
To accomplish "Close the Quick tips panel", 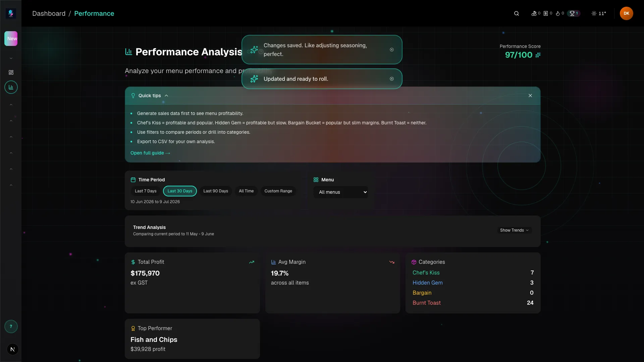I will [x=530, y=96].
